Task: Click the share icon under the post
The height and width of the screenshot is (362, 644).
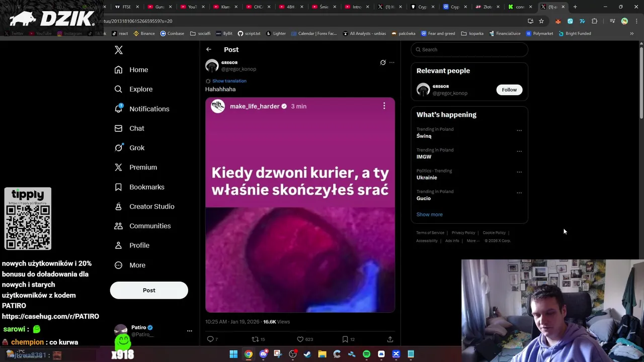Action: [390, 339]
